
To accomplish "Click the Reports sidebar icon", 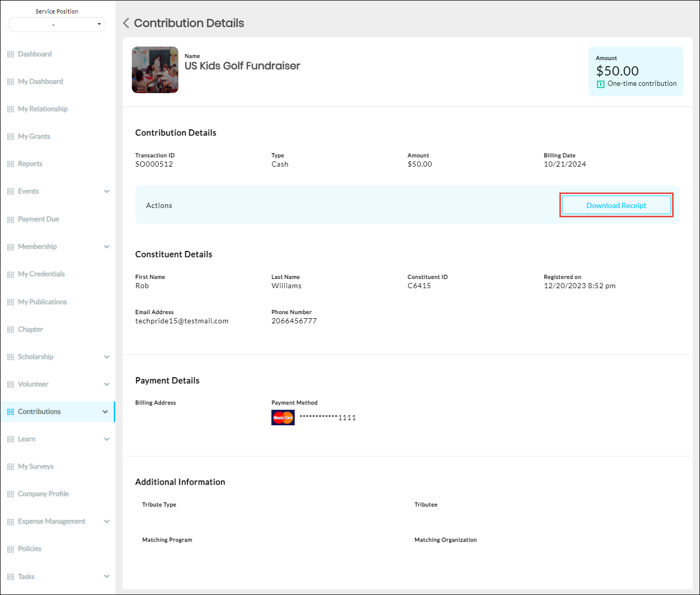I will (10, 164).
